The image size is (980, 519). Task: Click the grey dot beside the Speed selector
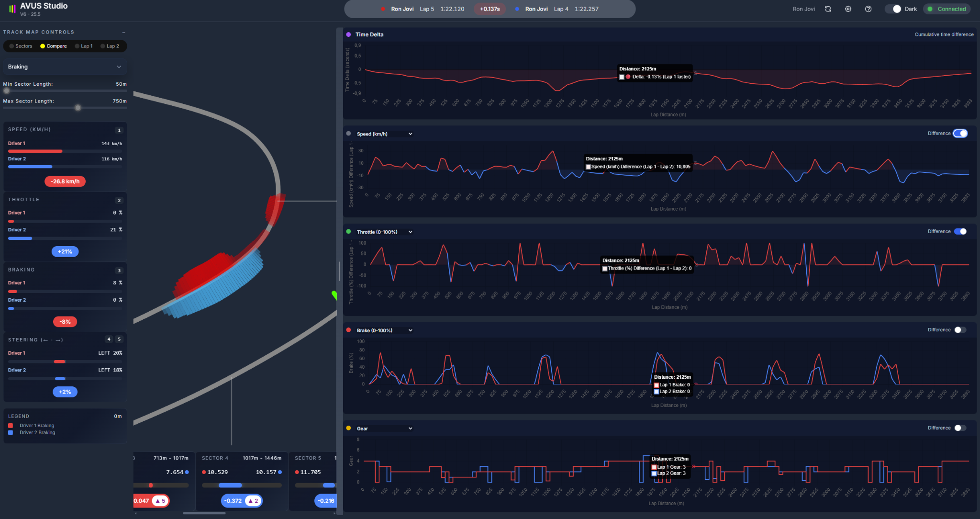[348, 134]
